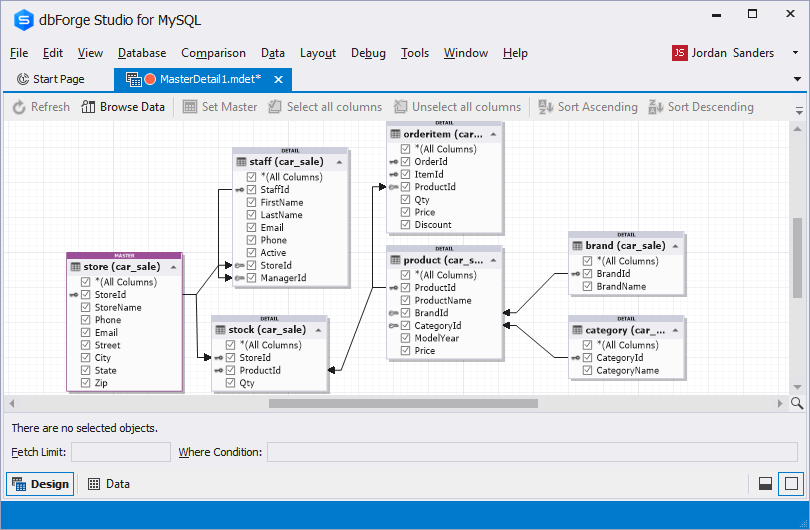Collapse the store table
Viewport: 810px width, 530px height.
pos(174,267)
